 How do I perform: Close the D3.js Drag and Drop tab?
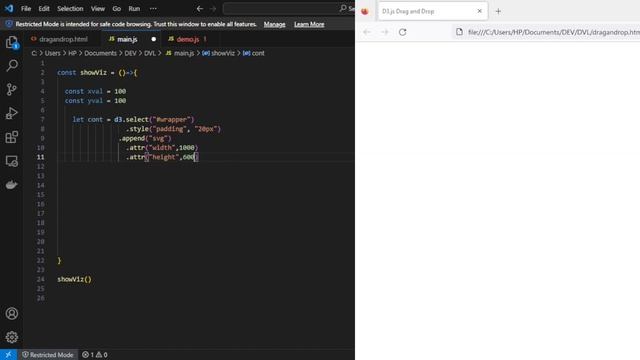(x=480, y=11)
